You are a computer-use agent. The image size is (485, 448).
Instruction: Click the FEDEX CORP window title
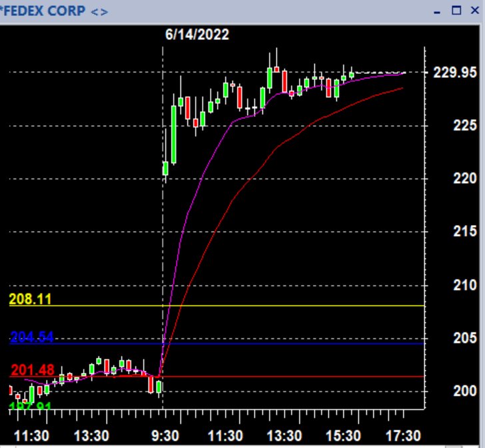click(43, 11)
